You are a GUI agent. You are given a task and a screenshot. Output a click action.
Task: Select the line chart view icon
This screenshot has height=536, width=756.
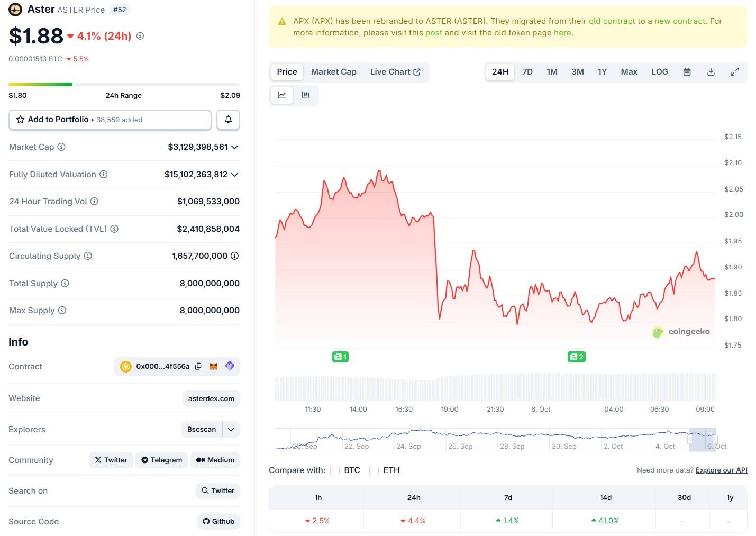282,95
